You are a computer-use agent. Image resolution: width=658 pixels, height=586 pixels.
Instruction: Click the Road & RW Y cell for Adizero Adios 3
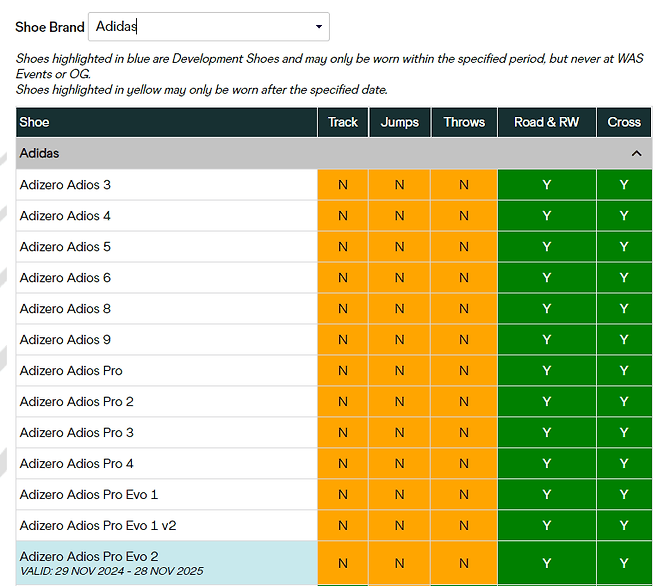pyautogui.click(x=546, y=185)
